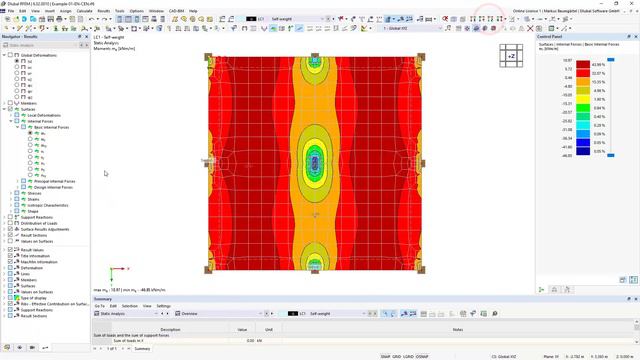Click the dark blue bottom legend color swatch
Viewport: 640px width, 360px height.
point(583,151)
